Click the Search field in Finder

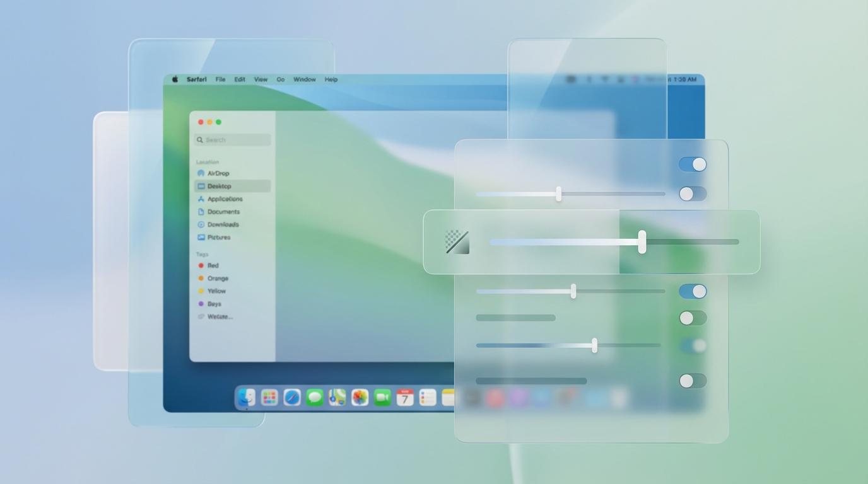(232, 139)
